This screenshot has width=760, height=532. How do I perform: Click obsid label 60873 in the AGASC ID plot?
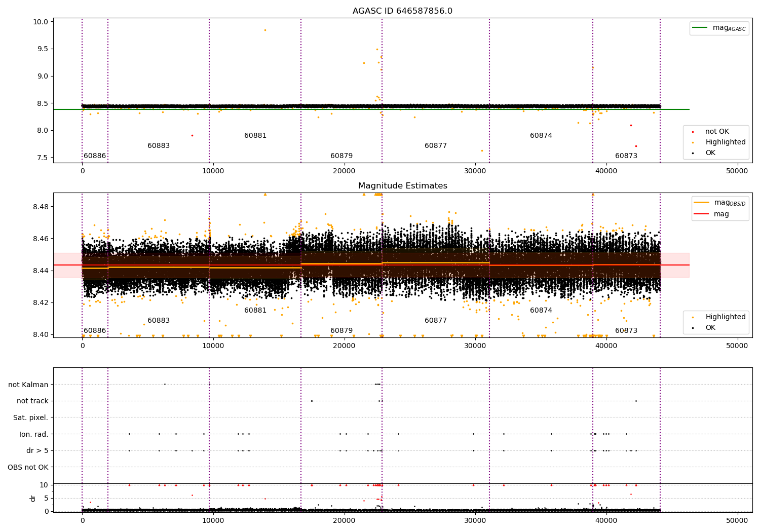click(626, 156)
